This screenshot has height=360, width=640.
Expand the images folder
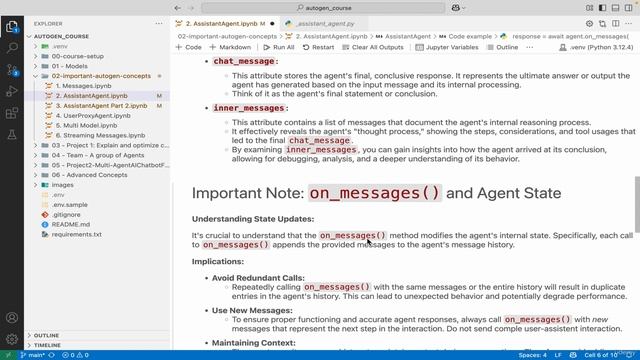click(x=62, y=185)
